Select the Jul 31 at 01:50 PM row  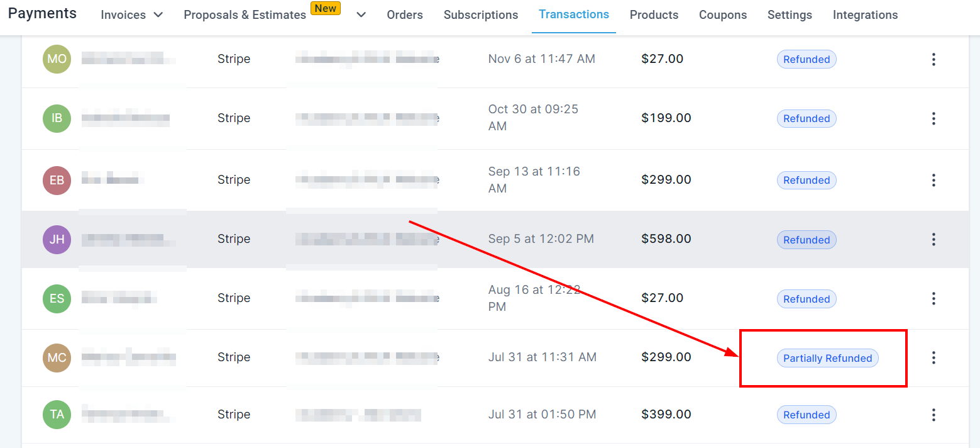[x=495, y=415]
